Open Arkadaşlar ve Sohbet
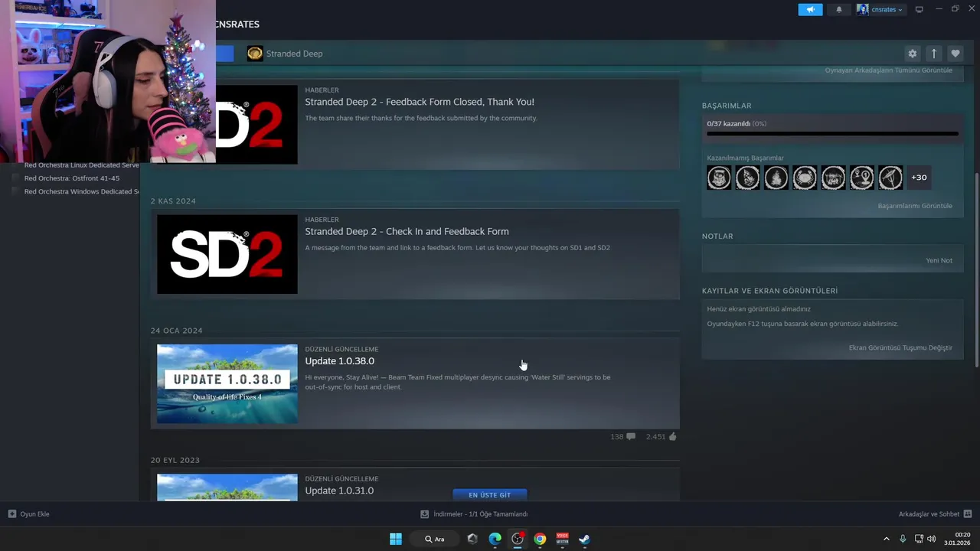Screen dimensions: 980x551 935,514
